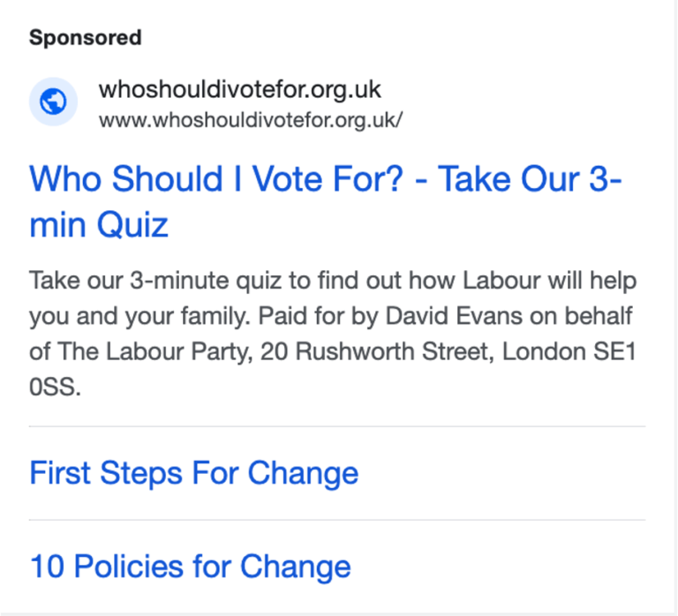The width and height of the screenshot is (678, 616).
Task: Click the www.whoshouldivotefor.org.uk/ display URL
Action: pyautogui.click(x=251, y=120)
